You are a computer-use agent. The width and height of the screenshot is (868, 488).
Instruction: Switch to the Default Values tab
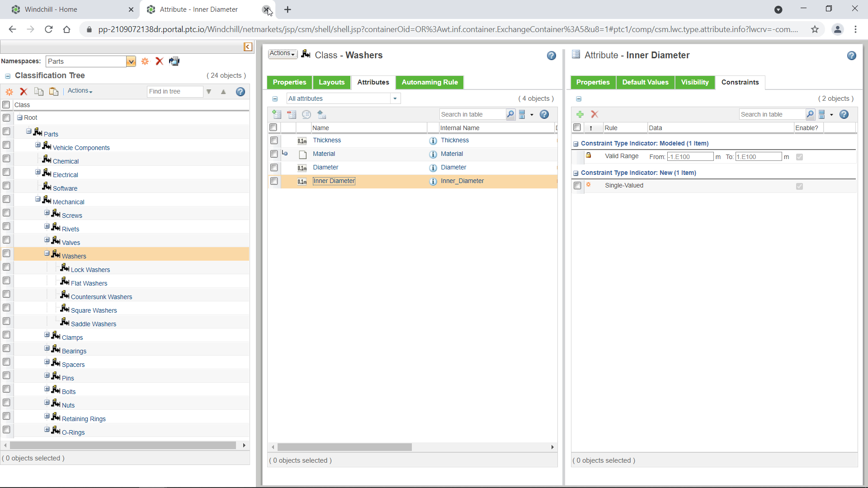tap(645, 82)
